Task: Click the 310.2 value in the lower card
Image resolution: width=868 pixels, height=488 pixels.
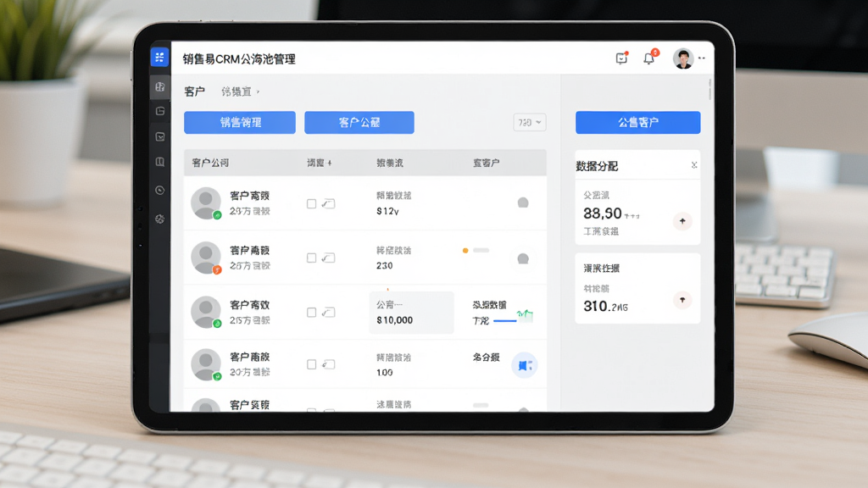Action: [605, 306]
